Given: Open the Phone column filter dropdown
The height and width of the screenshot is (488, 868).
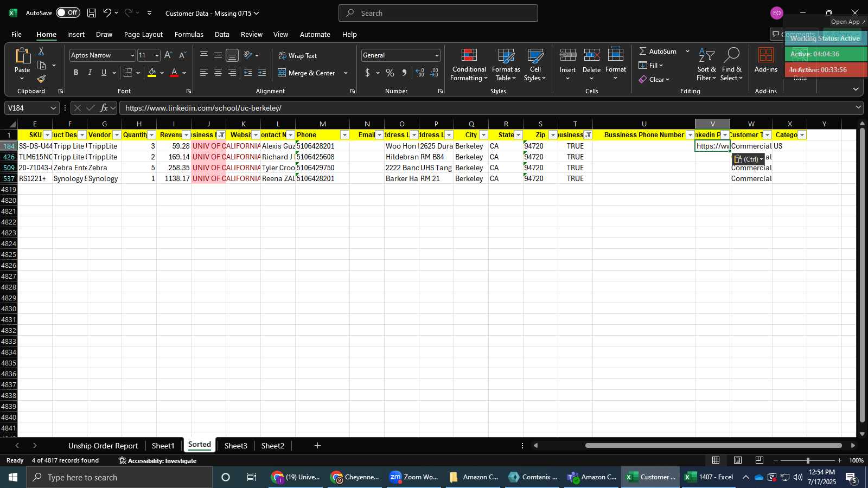Looking at the screenshot, I should pyautogui.click(x=344, y=135).
